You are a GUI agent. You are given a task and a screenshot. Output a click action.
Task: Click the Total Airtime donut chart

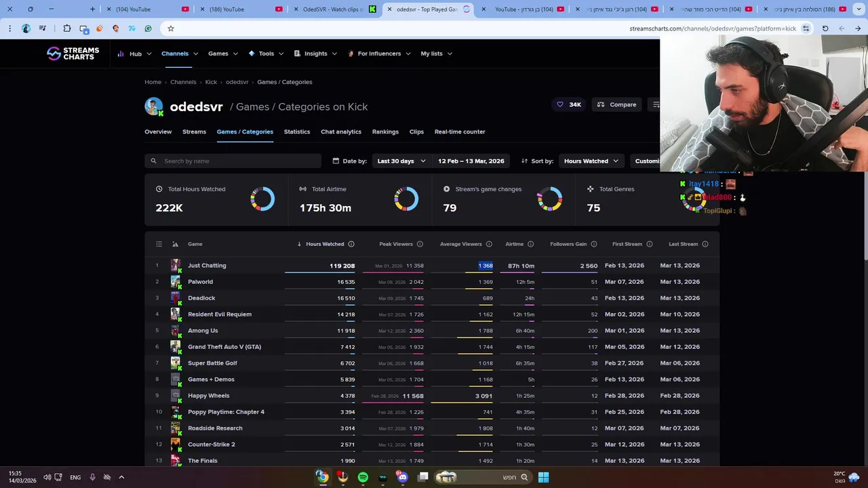tap(406, 199)
